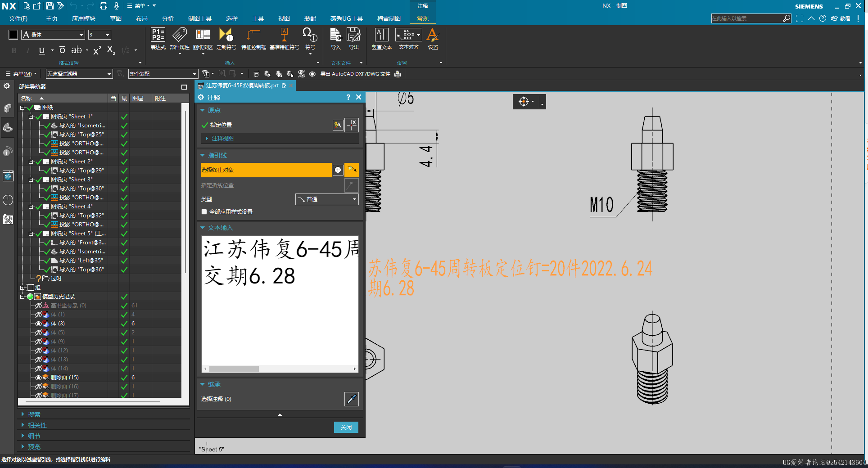Click the microphone icon in title bar
This screenshot has width=868, height=468.
click(x=117, y=6)
